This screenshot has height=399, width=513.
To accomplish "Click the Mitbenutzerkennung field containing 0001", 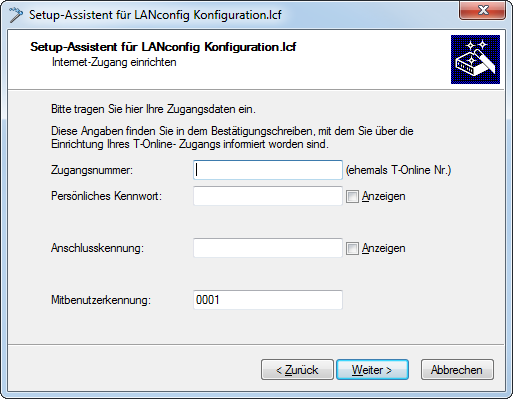I will (x=268, y=300).
